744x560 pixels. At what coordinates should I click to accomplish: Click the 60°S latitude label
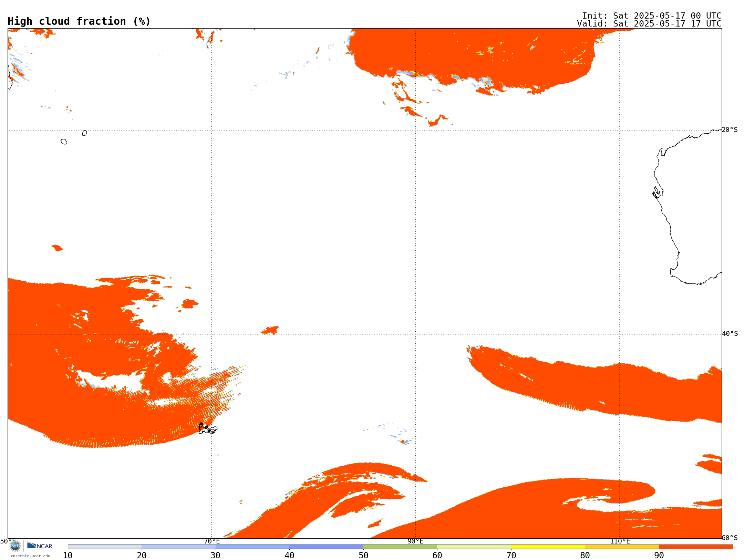(x=730, y=538)
